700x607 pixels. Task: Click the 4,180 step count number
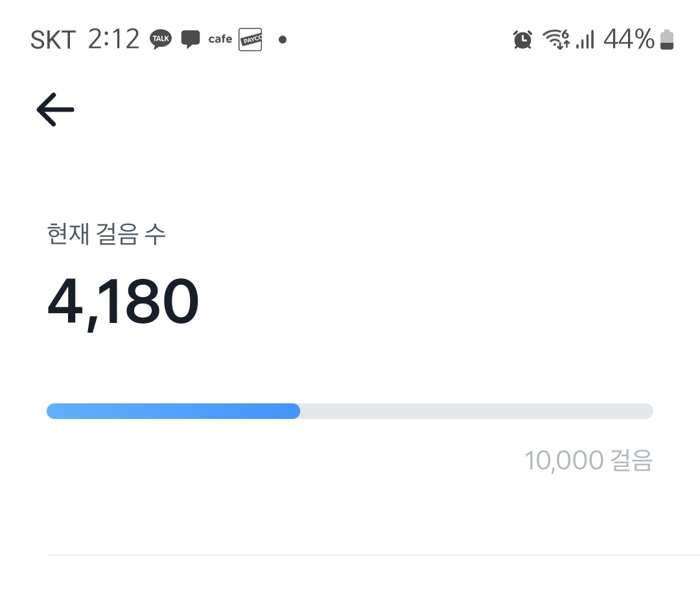click(123, 303)
